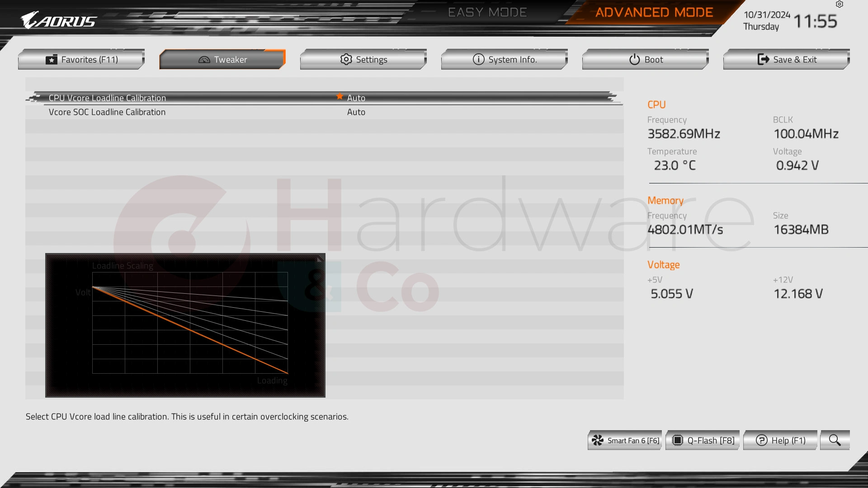The height and width of the screenshot is (488, 868).
Task: Open Favorites with F11 shortcut
Action: click(x=82, y=59)
